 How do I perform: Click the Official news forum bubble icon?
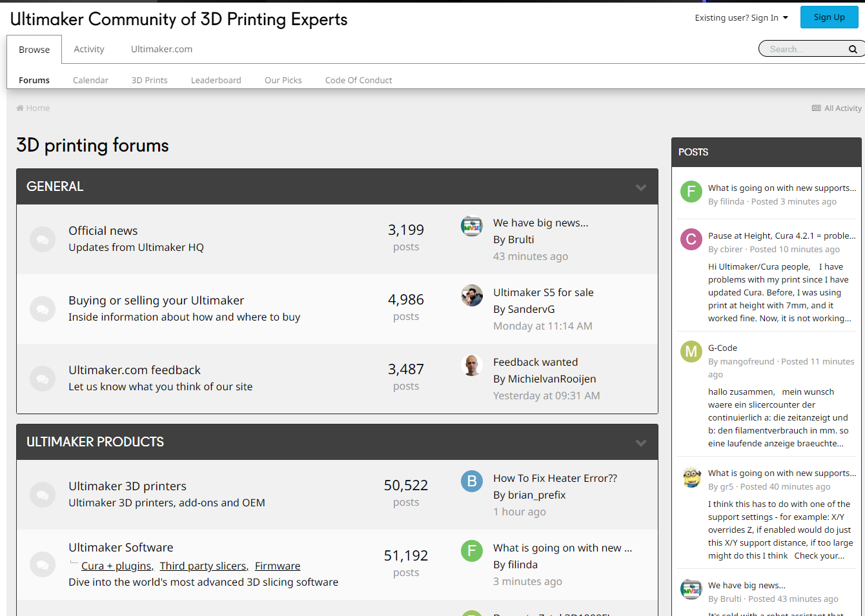(43, 239)
